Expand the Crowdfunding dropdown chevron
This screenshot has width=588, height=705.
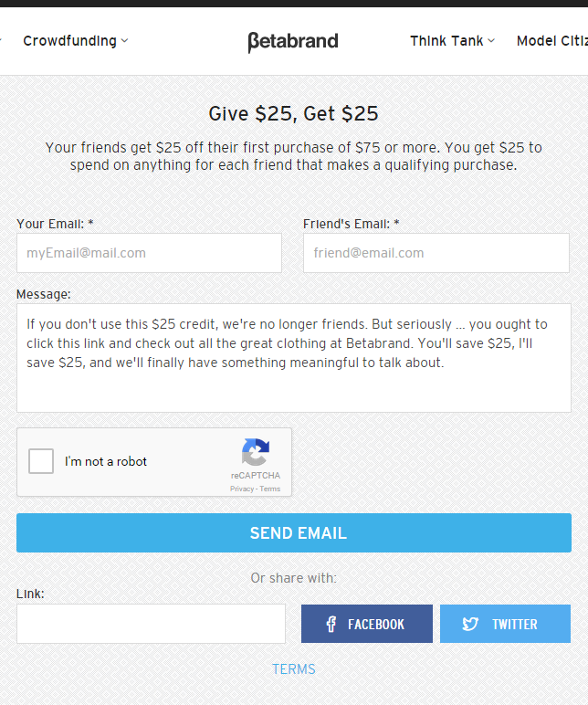click(x=125, y=41)
